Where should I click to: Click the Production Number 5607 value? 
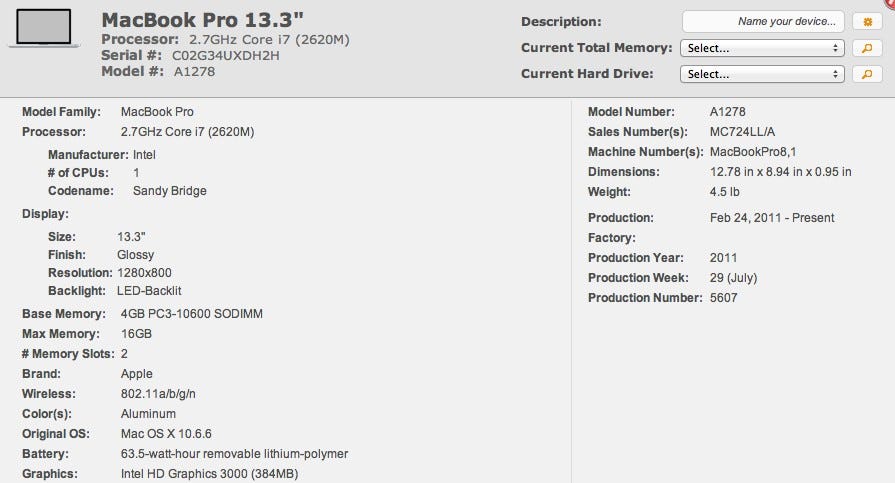point(724,298)
